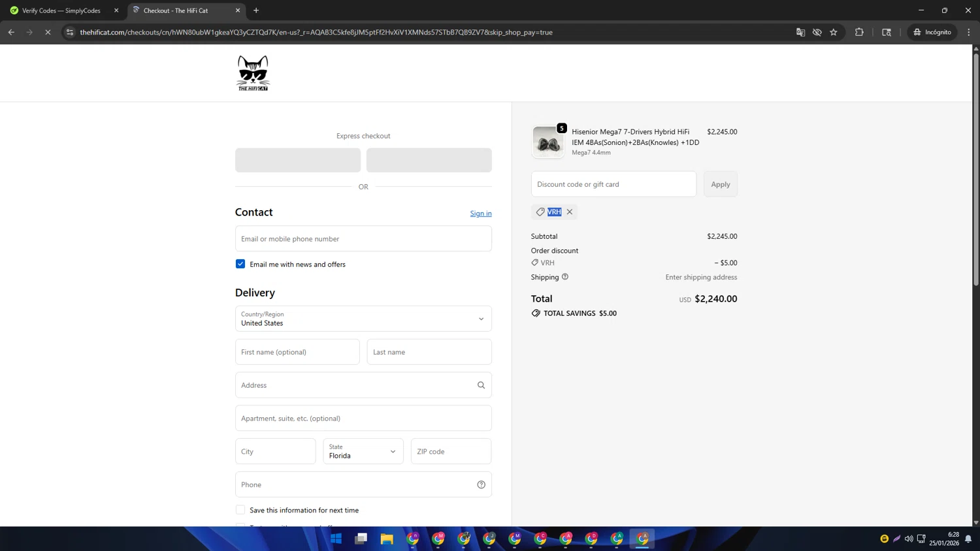Open The HiFi Cat logo homepage
This screenshot has width=980, height=551.
click(x=253, y=72)
